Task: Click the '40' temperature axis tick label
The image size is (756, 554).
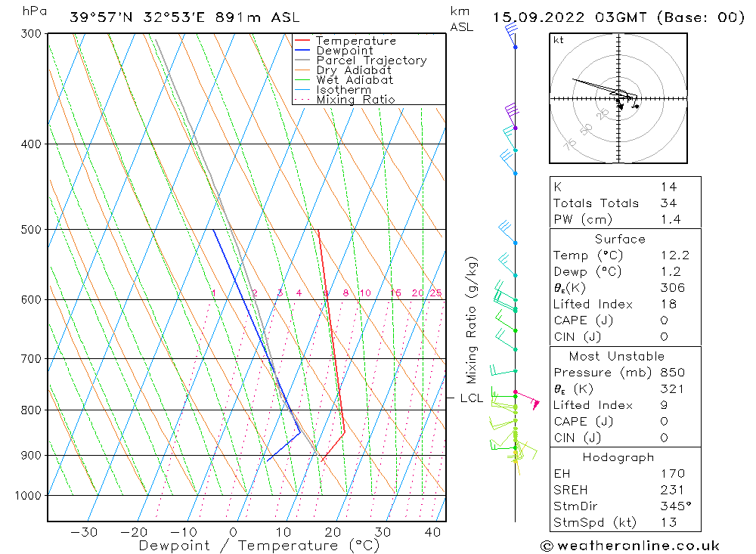Action: click(432, 532)
